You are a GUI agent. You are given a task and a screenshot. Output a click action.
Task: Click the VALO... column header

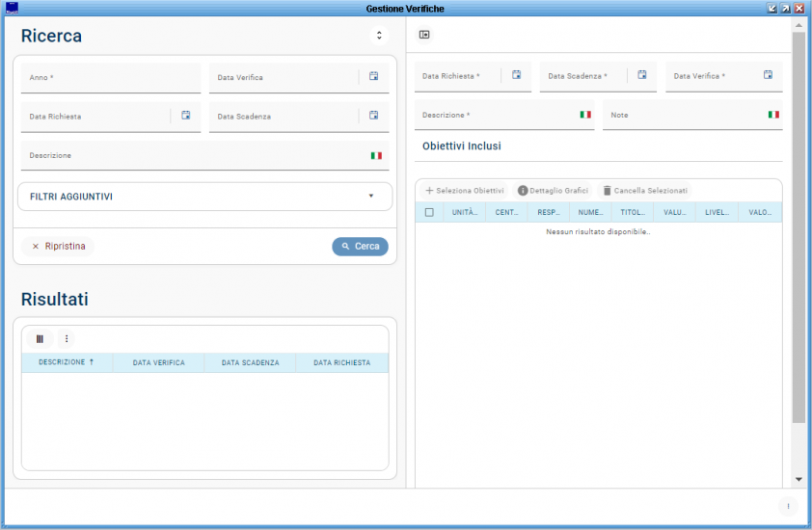click(x=760, y=212)
